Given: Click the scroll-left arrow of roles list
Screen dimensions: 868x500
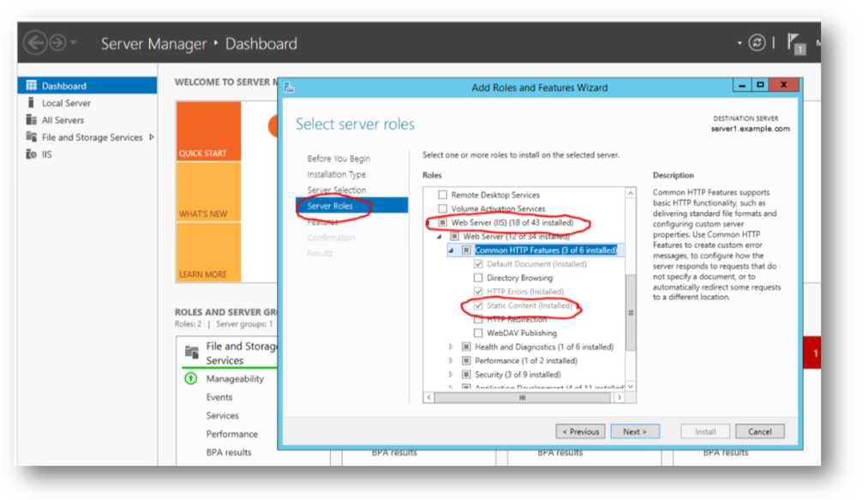Looking at the screenshot, I should [429, 397].
